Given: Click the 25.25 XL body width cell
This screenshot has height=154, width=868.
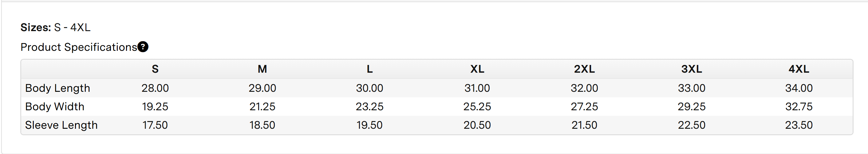Looking at the screenshot, I should [x=477, y=107].
